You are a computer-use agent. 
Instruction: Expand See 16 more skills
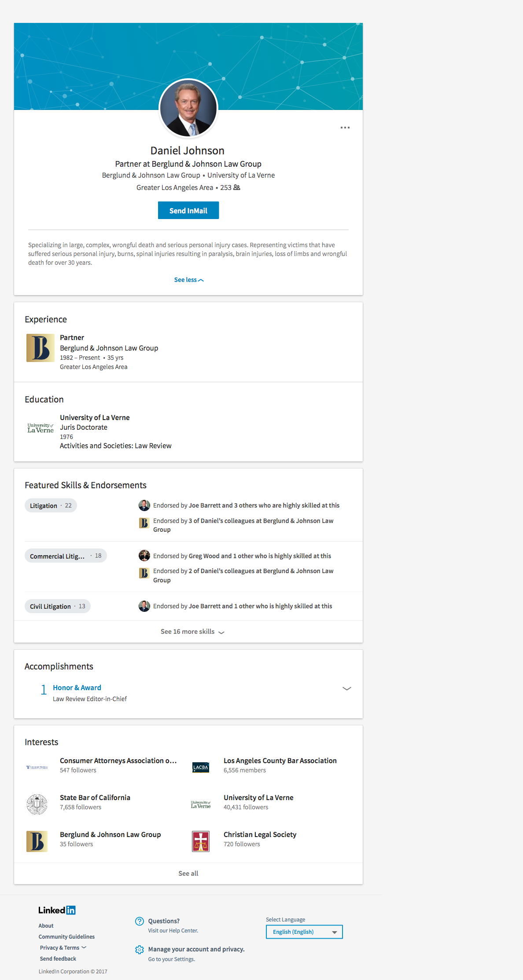(x=192, y=632)
